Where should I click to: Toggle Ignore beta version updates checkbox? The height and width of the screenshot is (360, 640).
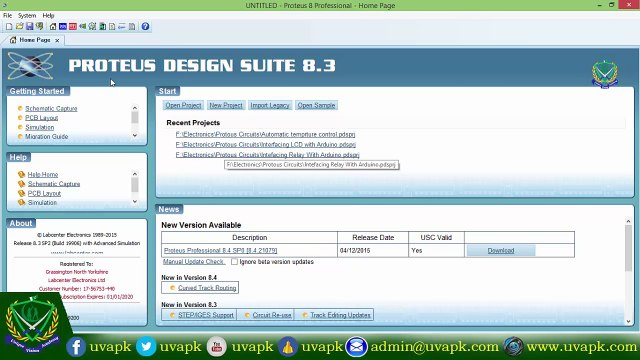point(234,262)
